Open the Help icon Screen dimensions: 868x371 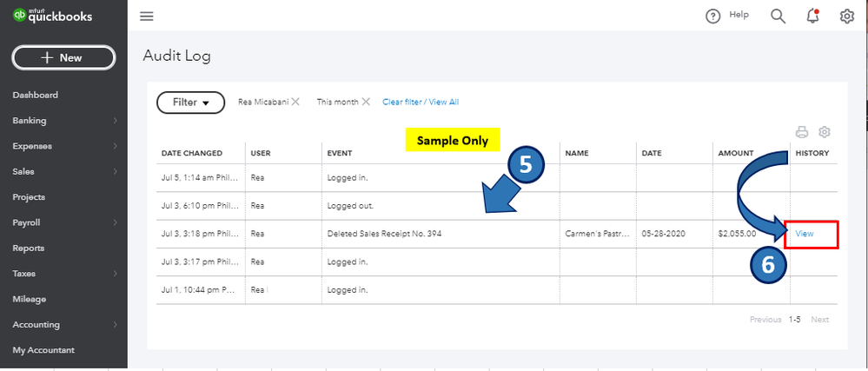pos(713,16)
